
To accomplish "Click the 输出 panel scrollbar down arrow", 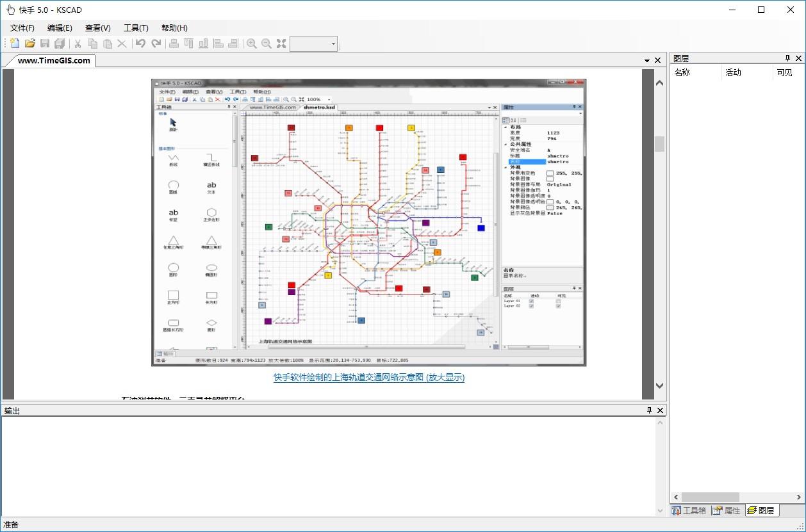I will point(661,510).
